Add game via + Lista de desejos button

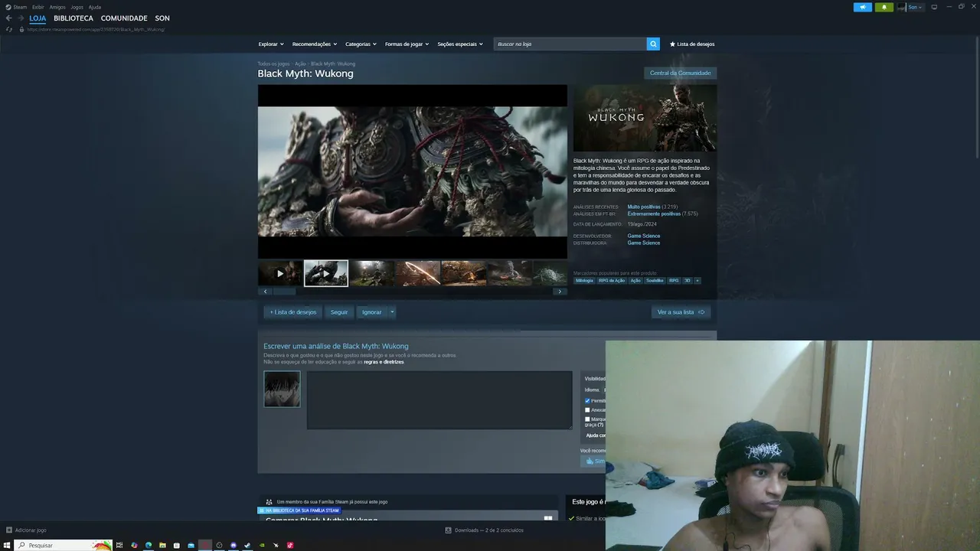coord(292,312)
